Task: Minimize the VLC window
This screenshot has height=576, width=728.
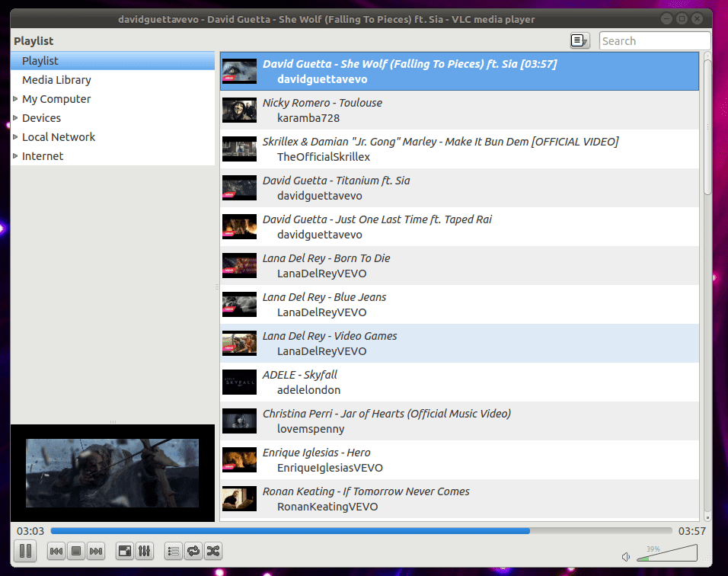Action: coord(667,18)
